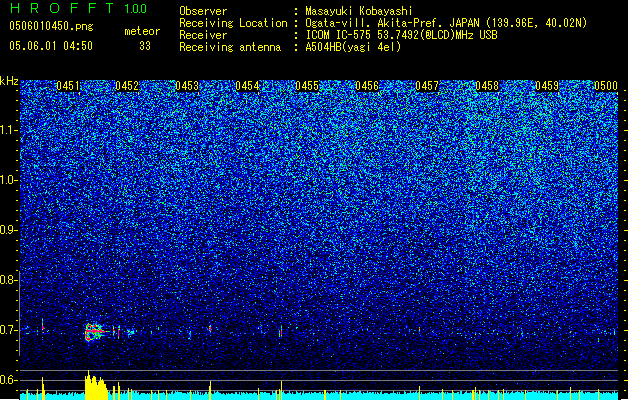
Task: Click the time marker 0456
Action: tap(367, 86)
